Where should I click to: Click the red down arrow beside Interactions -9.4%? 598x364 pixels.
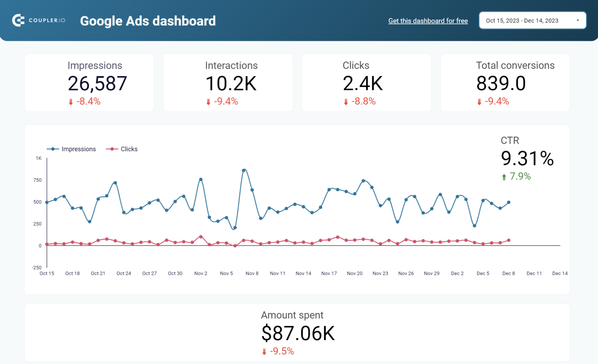pyautogui.click(x=208, y=101)
